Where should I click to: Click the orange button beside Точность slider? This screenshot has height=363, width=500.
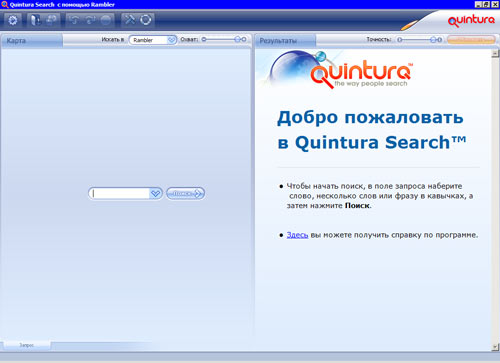(x=471, y=40)
